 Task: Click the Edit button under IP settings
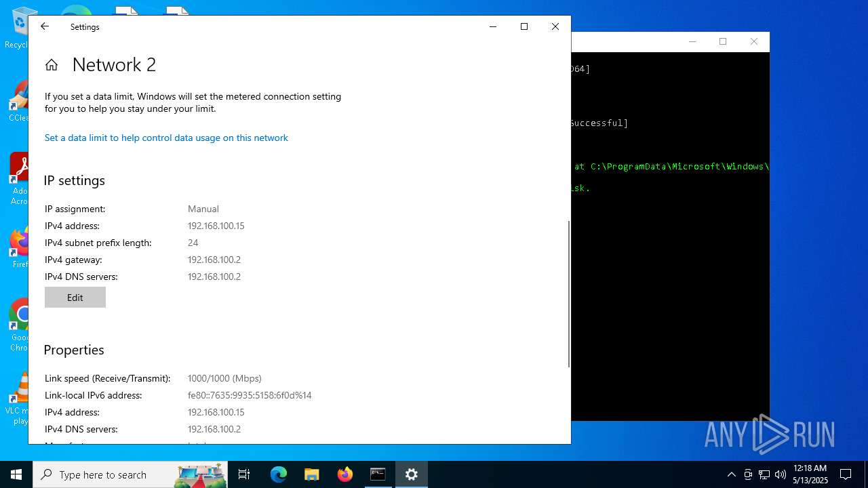[x=75, y=298]
